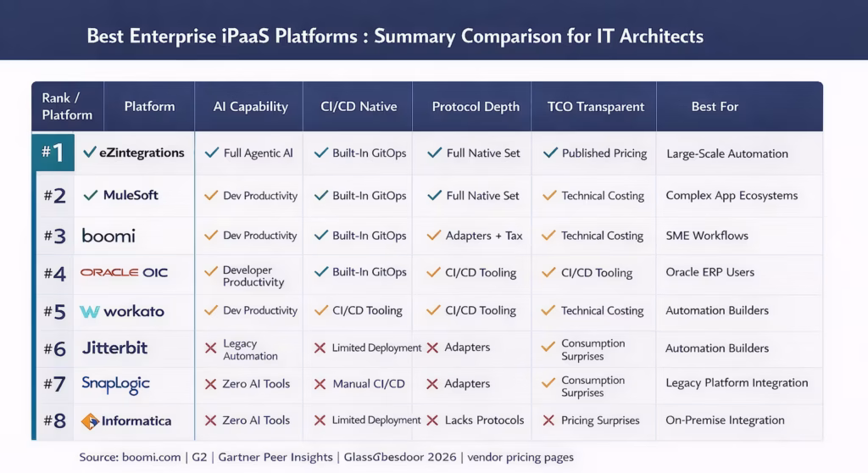Click the boomi logo

tap(108, 236)
